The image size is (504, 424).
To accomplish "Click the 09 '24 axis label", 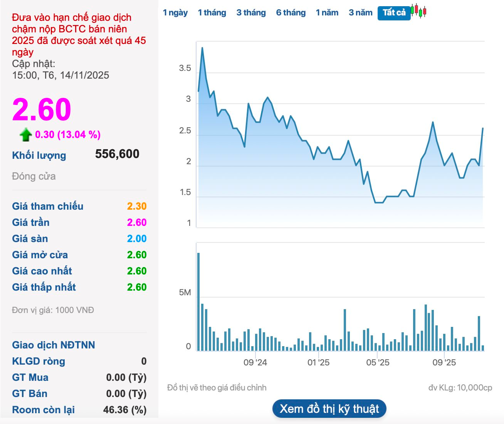I will point(255,363).
